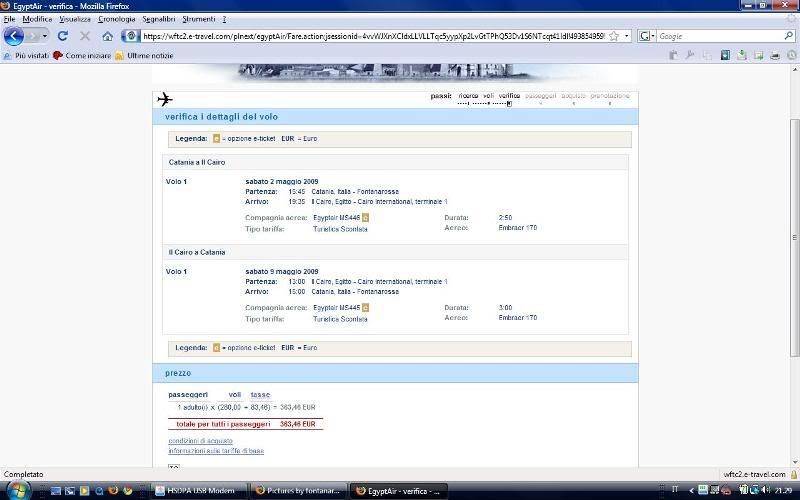Open the address bar URL dropdown arrow
Screen dimensions: 800x500
click(627, 36)
